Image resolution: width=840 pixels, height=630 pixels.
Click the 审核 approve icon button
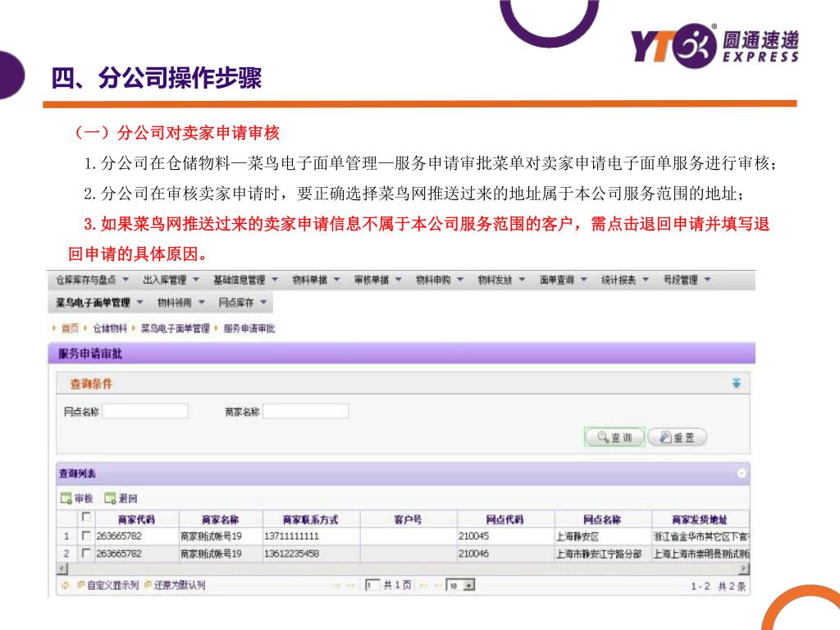[x=76, y=499]
